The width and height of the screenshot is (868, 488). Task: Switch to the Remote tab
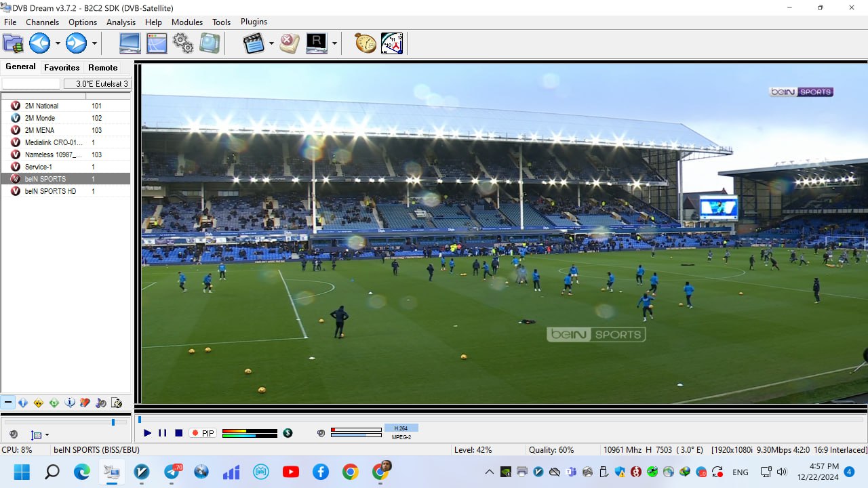103,67
